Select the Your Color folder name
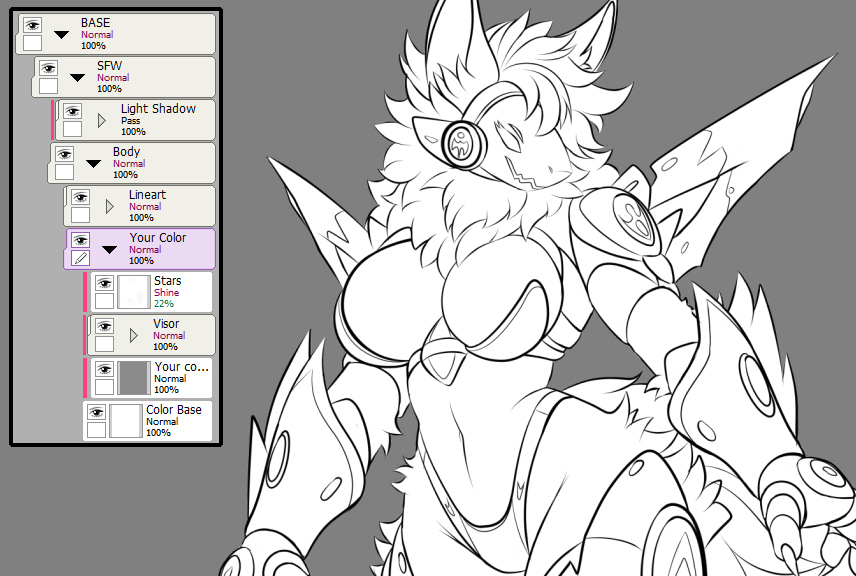 coord(158,237)
